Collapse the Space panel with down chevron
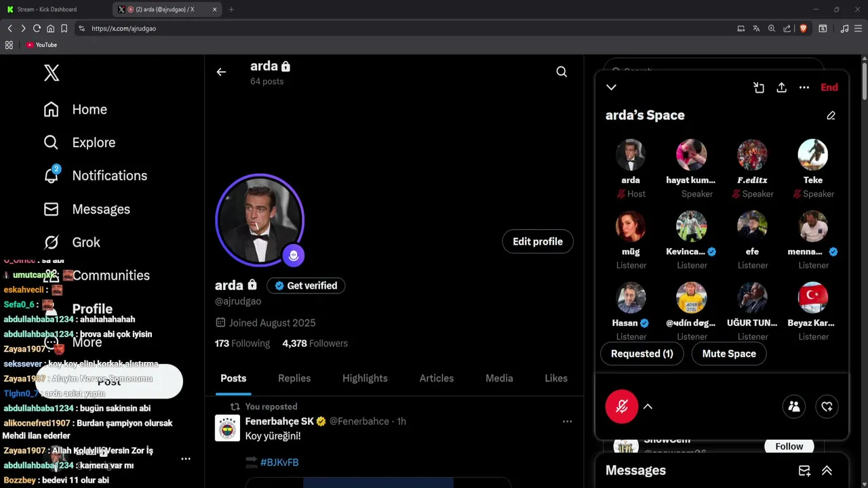This screenshot has width=868, height=488. 611,87
